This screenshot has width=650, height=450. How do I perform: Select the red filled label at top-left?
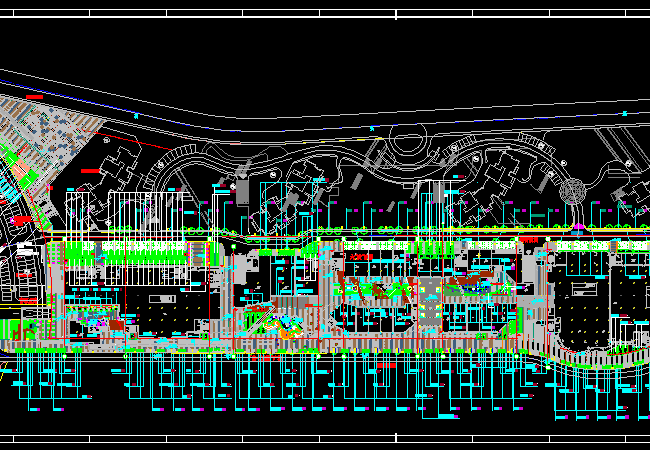click(35, 97)
